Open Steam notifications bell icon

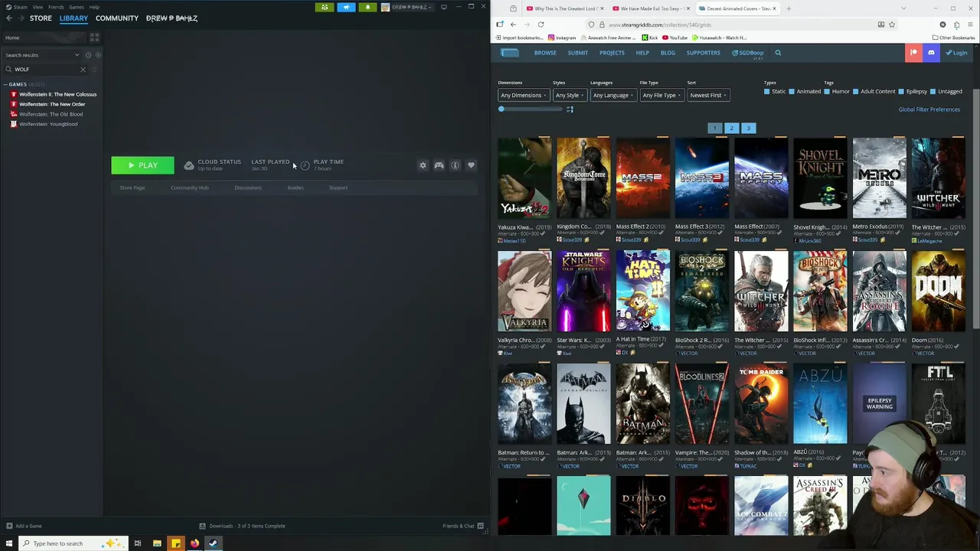click(367, 7)
